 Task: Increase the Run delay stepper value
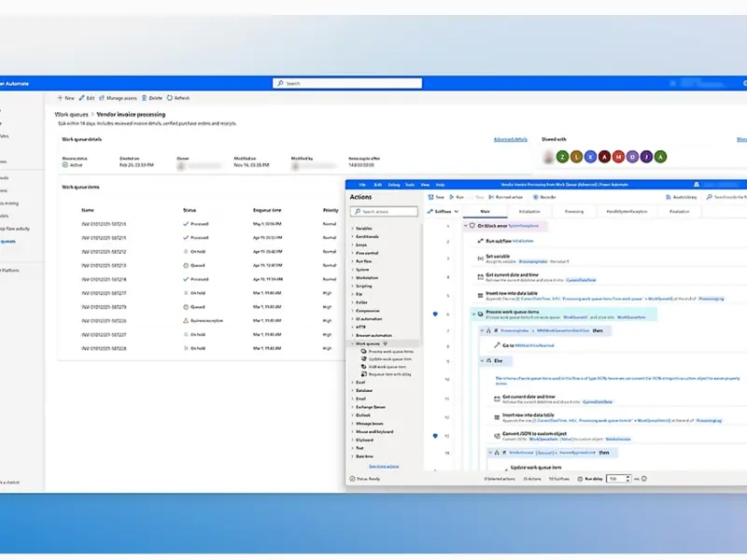(627, 476)
